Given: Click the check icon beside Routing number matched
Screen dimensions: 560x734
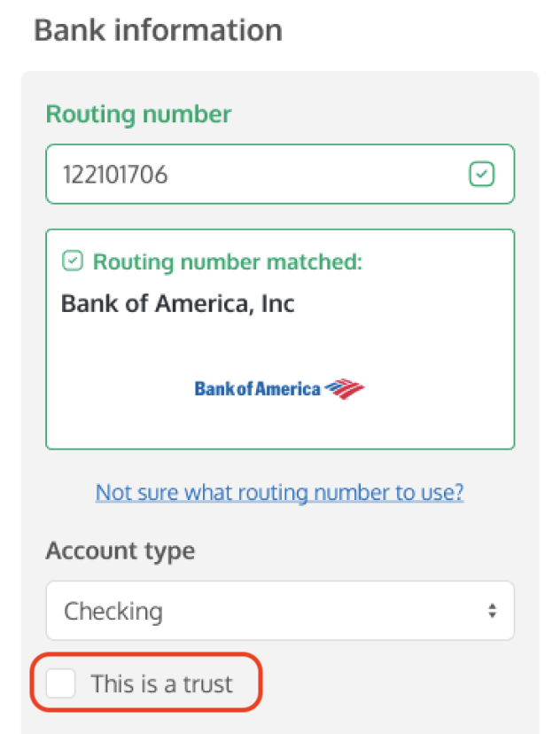Looking at the screenshot, I should tap(73, 262).
